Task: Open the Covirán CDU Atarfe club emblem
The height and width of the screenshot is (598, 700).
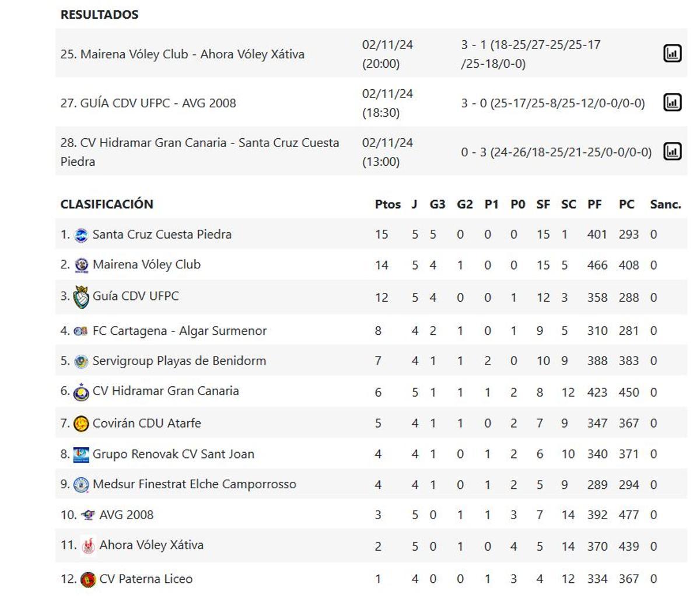Action: pyautogui.click(x=82, y=423)
